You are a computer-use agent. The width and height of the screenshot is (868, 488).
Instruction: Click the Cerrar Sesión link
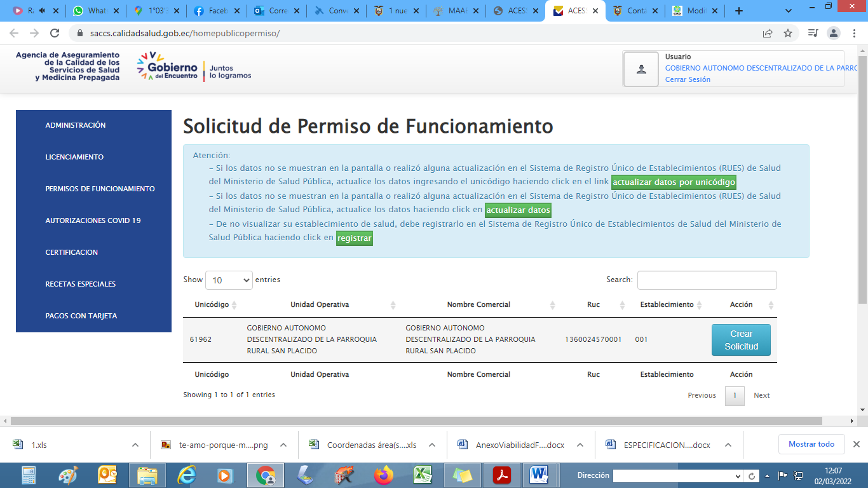click(x=688, y=79)
